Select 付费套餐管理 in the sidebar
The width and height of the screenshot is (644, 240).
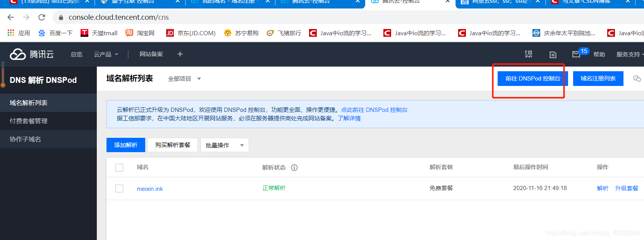(x=48, y=121)
